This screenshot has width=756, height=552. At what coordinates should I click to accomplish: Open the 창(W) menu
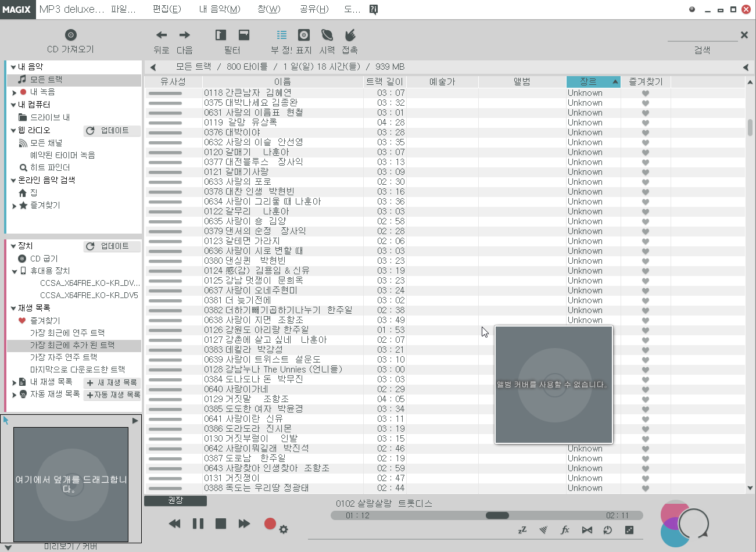click(269, 9)
